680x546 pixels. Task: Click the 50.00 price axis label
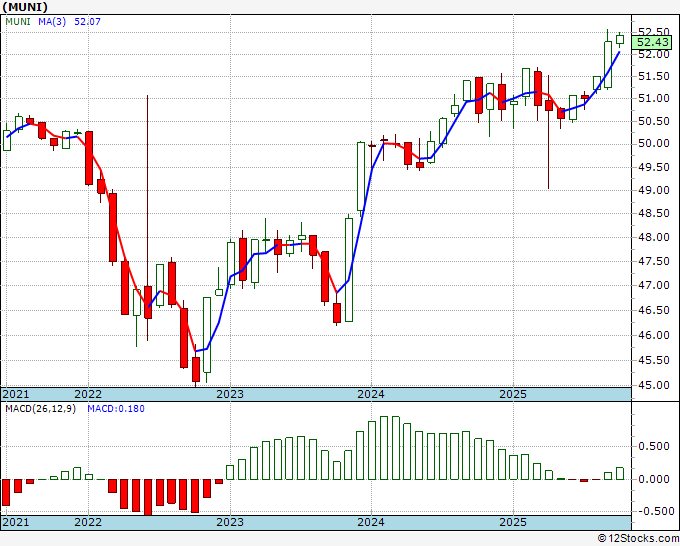[x=654, y=144]
